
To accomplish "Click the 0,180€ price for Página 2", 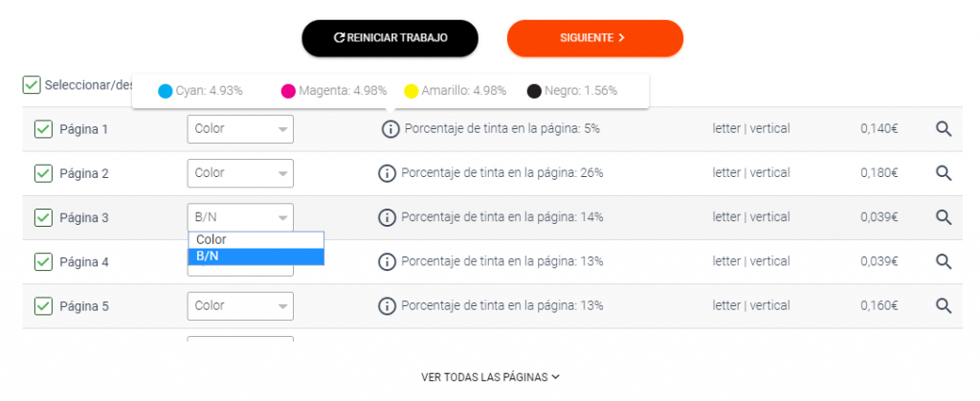I will coord(880,173).
